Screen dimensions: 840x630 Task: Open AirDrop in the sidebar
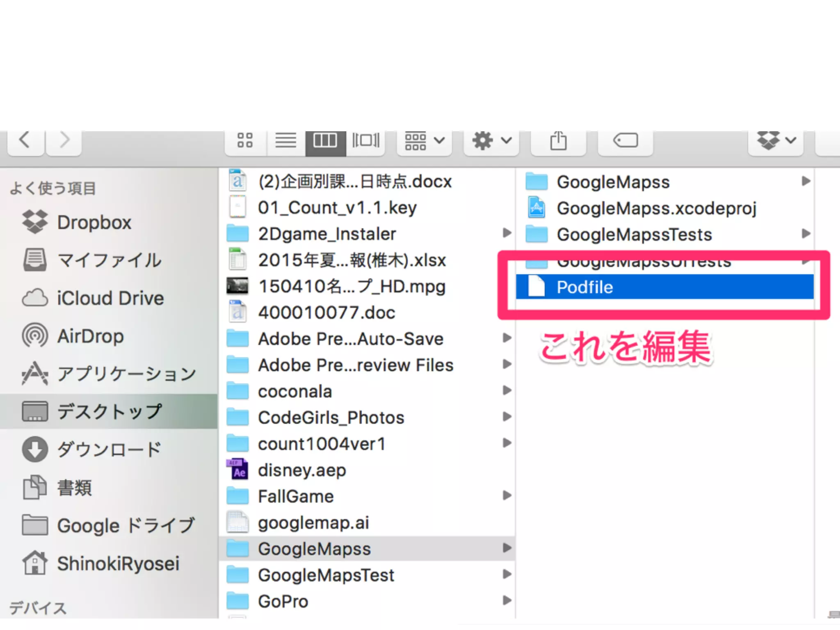[x=90, y=336]
